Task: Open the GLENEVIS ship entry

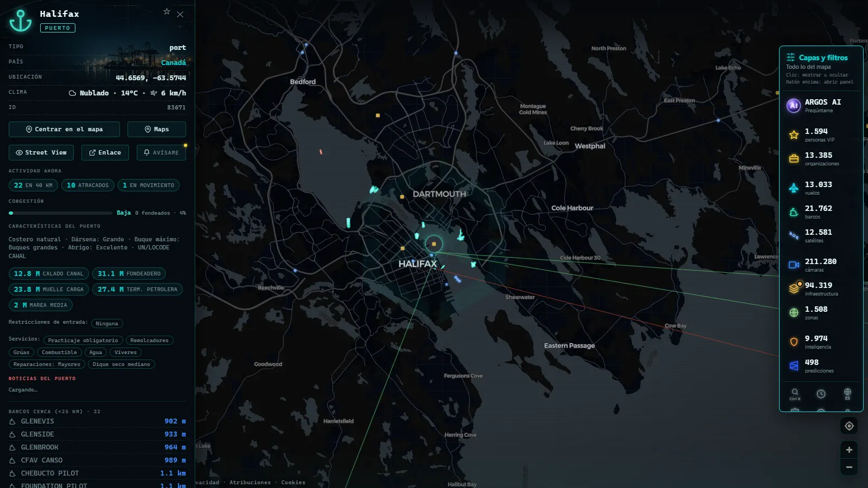Action: coord(97,421)
